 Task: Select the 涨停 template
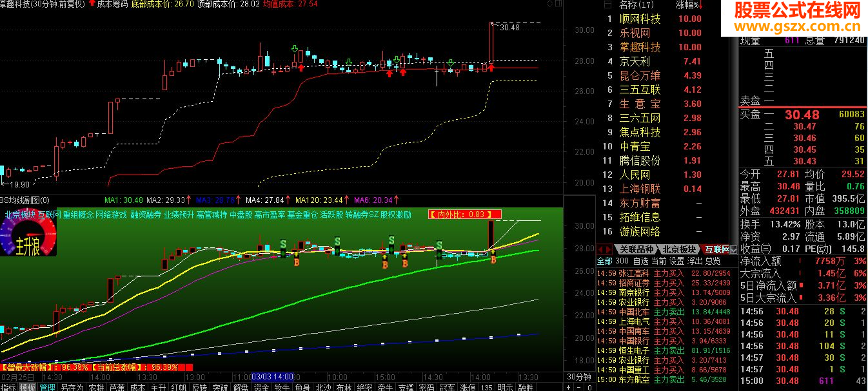click(x=469, y=387)
